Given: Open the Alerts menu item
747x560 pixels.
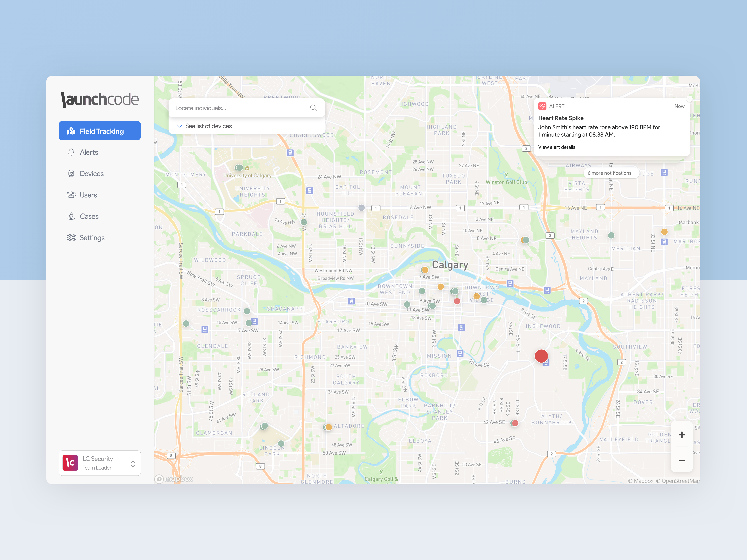Looking at the screenshot, I should (89, 152).
